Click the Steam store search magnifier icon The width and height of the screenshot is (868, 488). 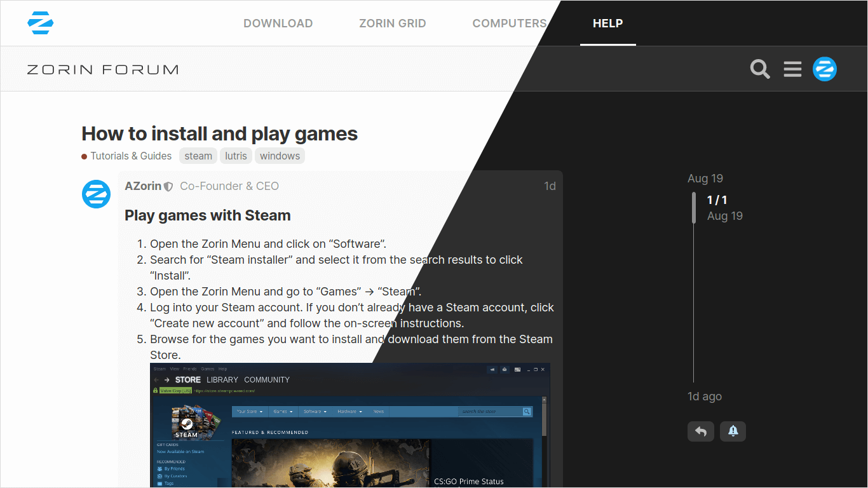coord(527,412)
